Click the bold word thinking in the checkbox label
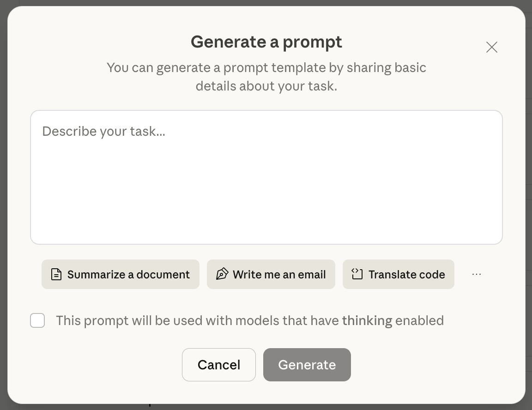The height and width of the screenshot is (410, 532). click(367, 320)
